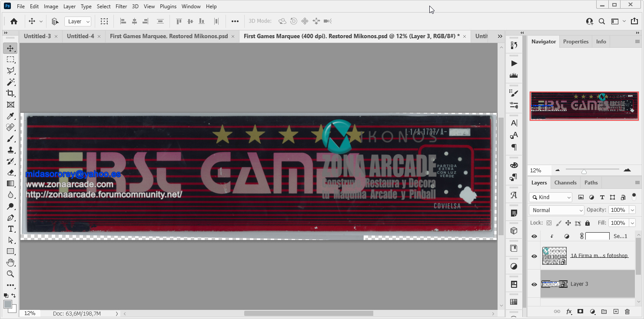Create a new layer via the plus icon

point(615,312)
